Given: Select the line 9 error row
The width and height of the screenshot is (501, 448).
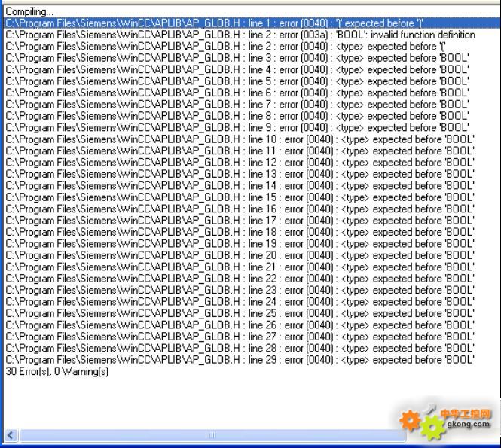Looking at the screenshot, I should pyautogui.click(x=237, y=127).
